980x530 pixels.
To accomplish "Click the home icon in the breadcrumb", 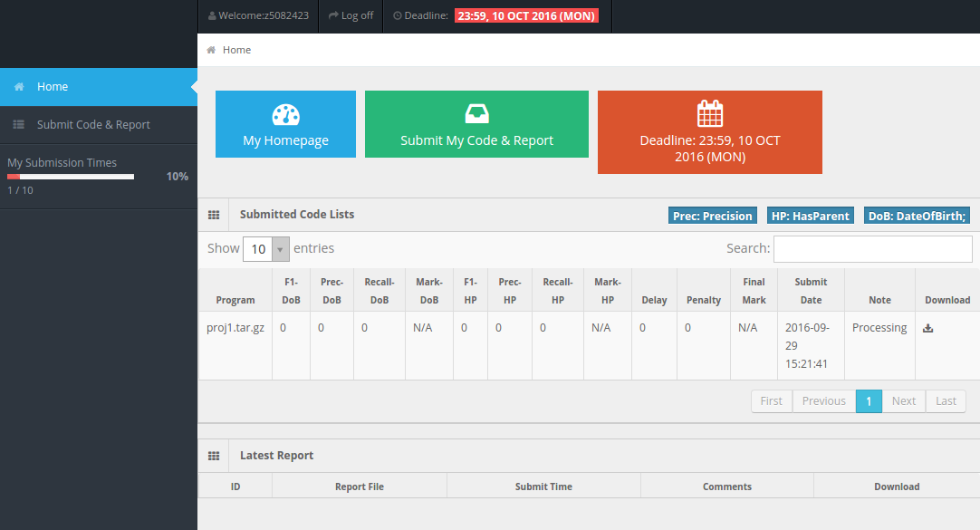I will tap(211, 50).
